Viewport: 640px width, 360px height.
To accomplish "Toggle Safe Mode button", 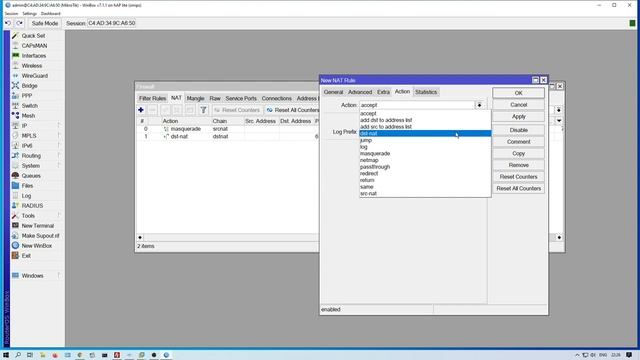I will pos(44,23).
